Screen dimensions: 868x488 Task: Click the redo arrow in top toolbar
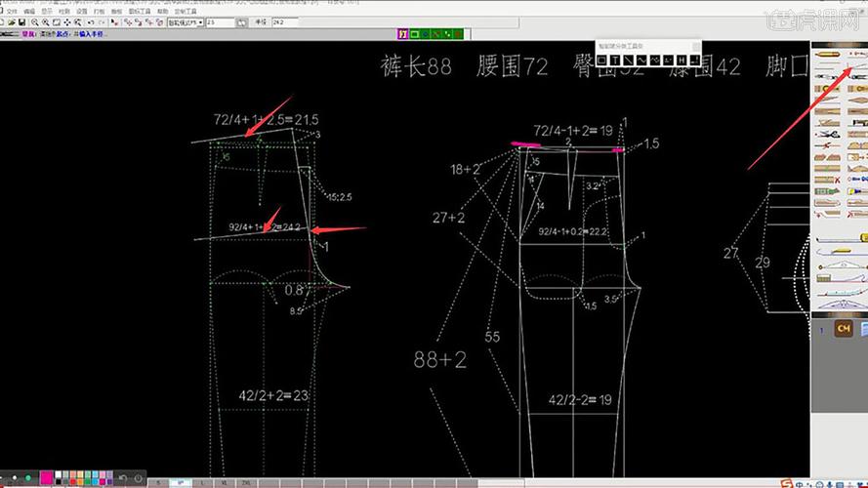click(102, 22)
